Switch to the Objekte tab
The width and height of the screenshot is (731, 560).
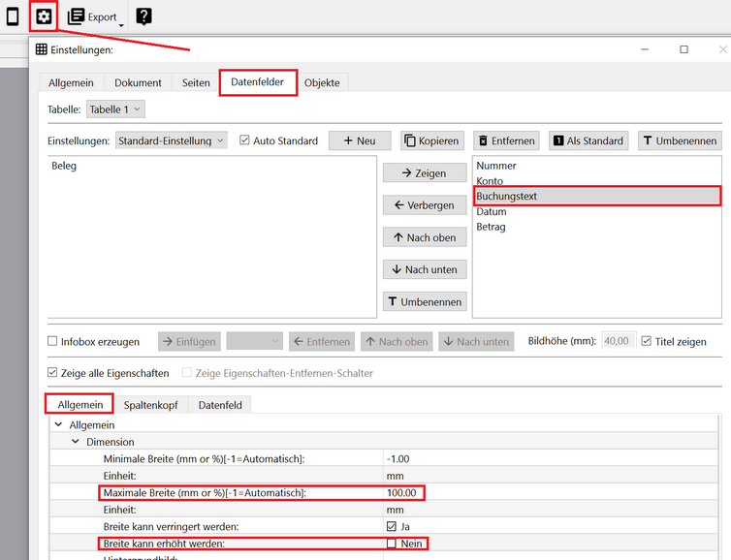pos(322,82)
